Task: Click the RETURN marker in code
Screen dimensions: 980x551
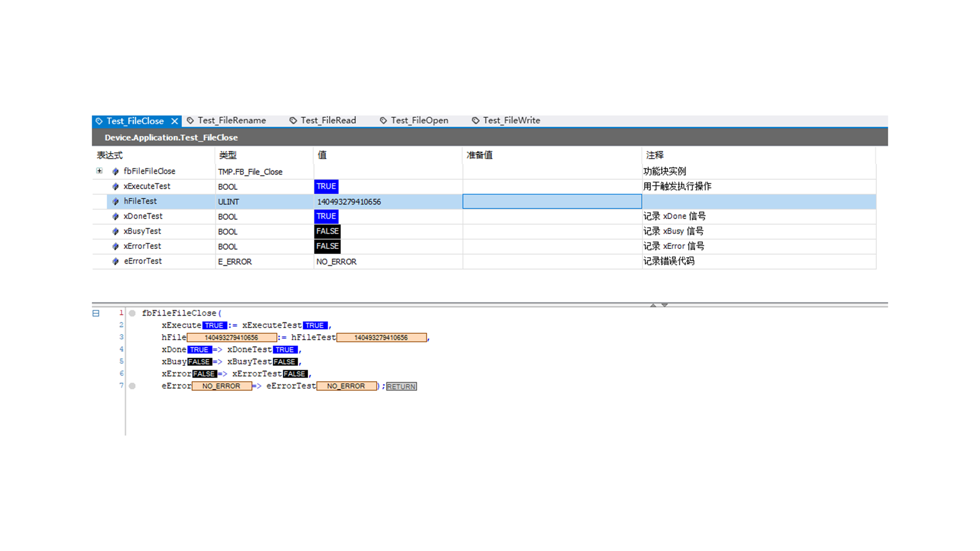Action: (402, 386)
